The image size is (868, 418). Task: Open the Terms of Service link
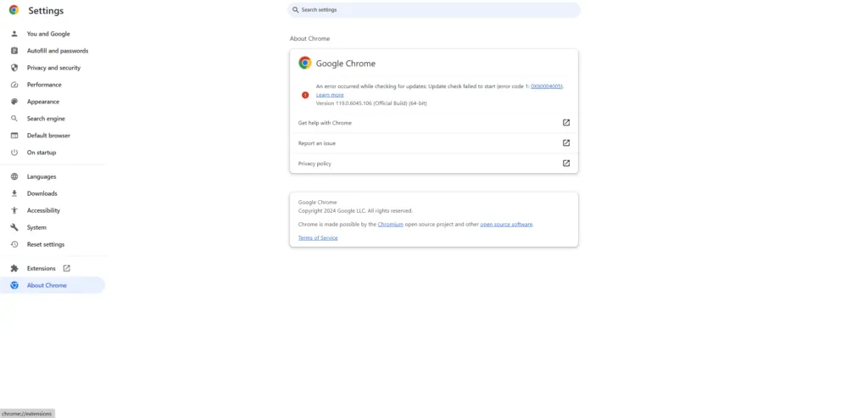coord(318,238)
